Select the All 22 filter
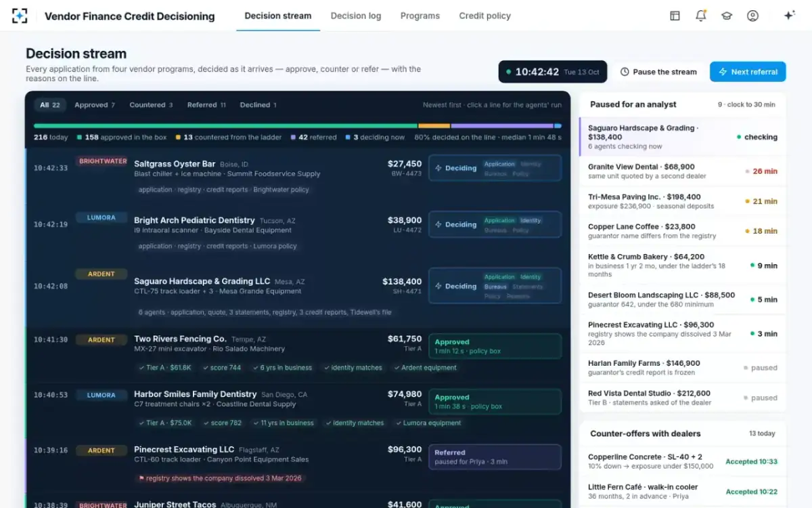The width and height of the screenshot is (812, 508). (50, 105)
